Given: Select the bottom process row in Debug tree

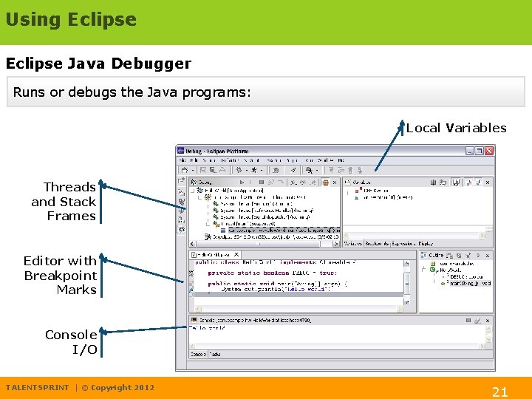Looking at the screenshot, I should pyautogui.click(x=271, y=237).
